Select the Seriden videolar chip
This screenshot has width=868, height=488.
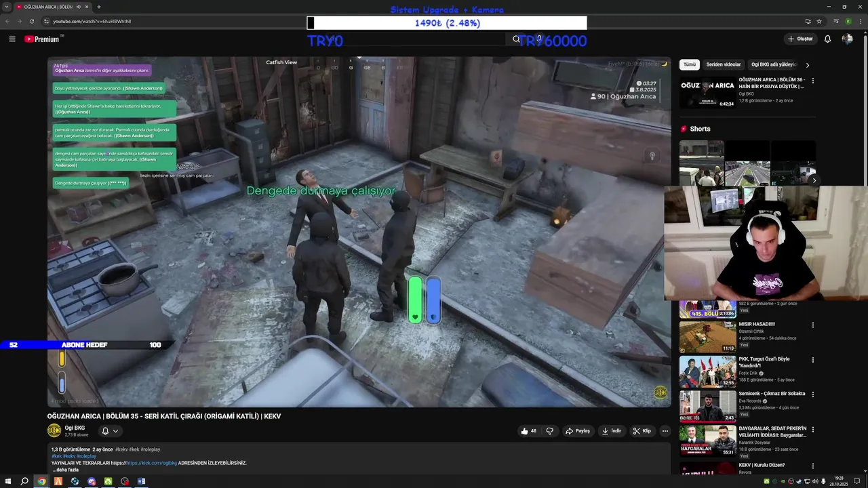[x=724, y=64]
